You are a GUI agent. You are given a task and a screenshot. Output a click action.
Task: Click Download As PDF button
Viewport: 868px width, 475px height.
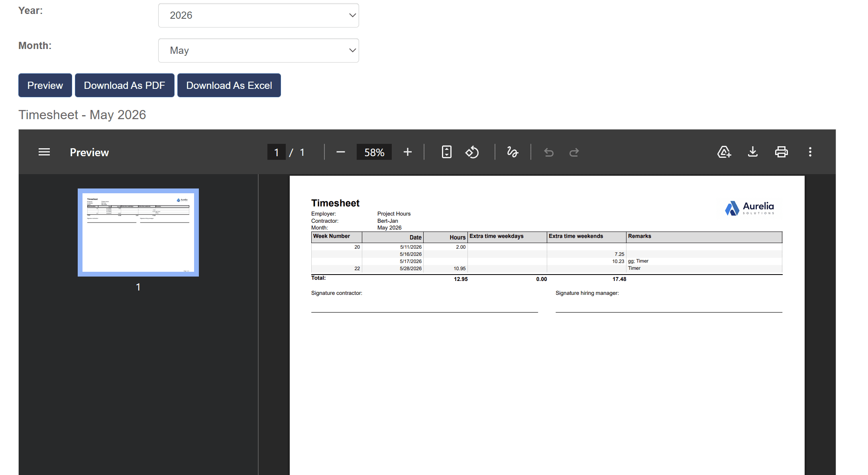click(124, 85)
